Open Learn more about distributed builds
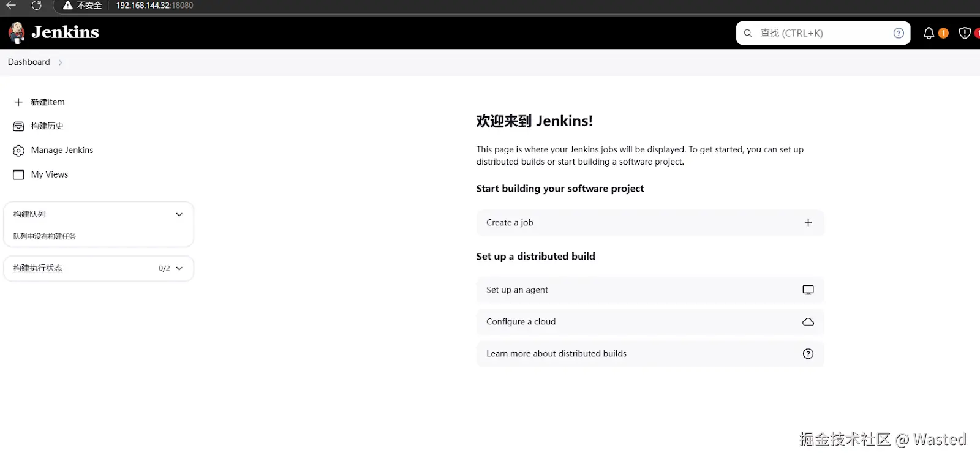 coord(650,354)
